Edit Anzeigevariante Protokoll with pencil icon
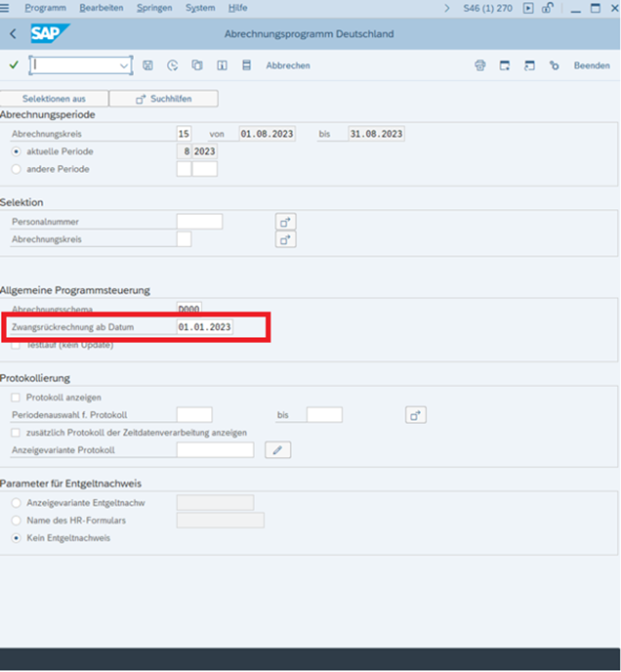The width and height of the screenshot is (621, 672). 277,450
